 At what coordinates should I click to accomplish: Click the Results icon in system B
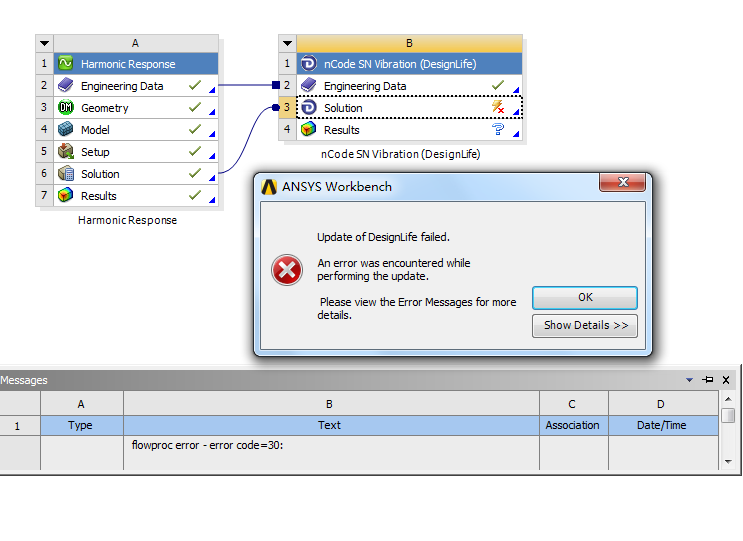(x=308, y=129)
